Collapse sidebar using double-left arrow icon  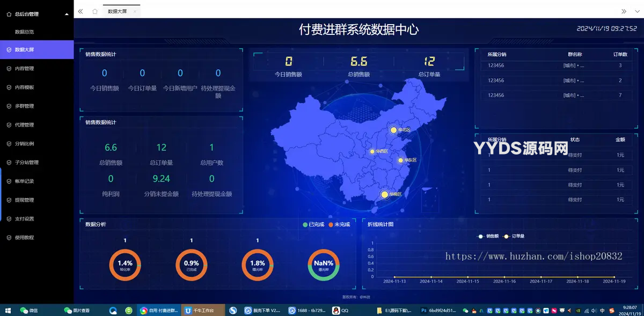click(x=80, y=11)
